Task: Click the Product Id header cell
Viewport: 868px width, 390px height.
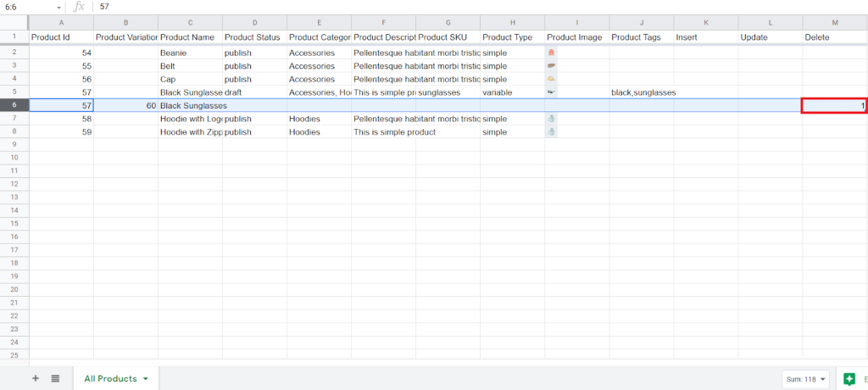Action: click(61, 37)
